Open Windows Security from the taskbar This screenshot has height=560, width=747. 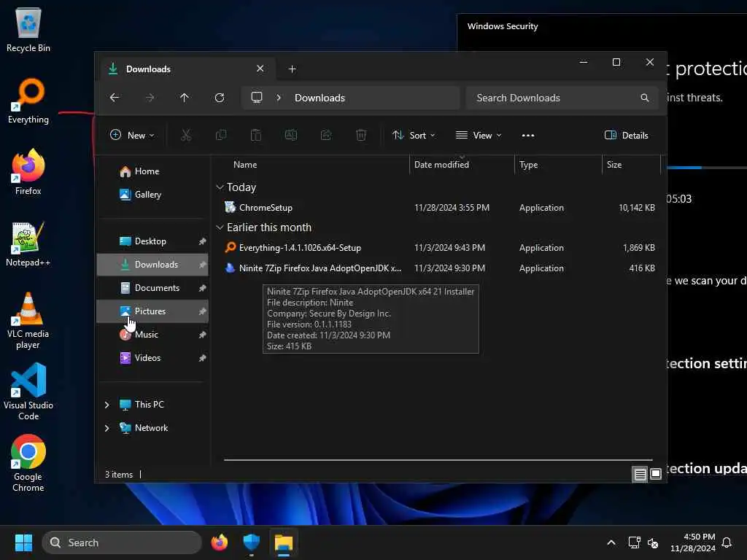point(252,542)
